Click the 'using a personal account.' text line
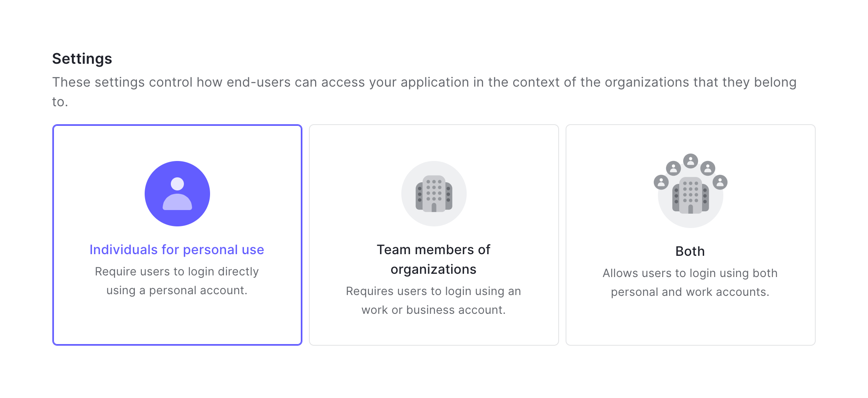 (177, 291)
